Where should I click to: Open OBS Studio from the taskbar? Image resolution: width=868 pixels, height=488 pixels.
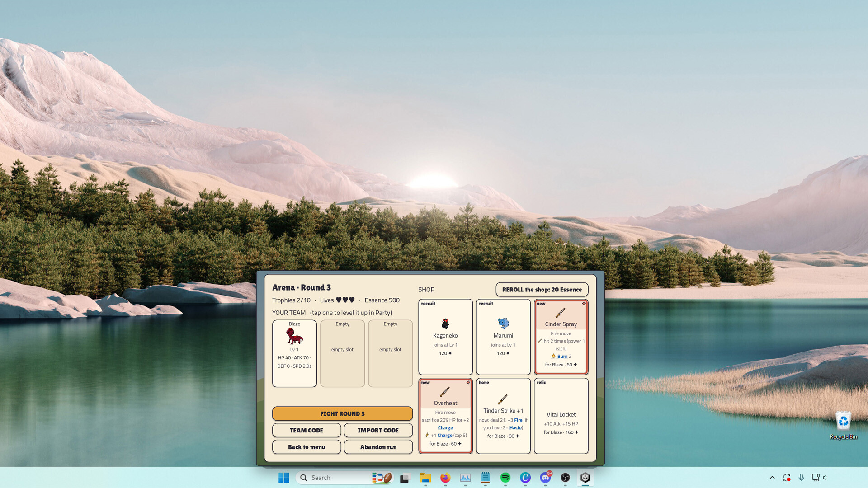pos(565,478)
